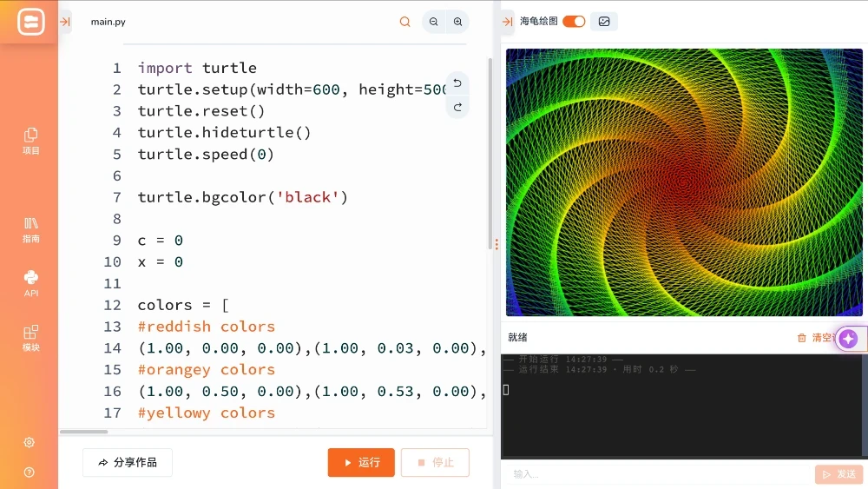Save the turtle canvas image icon

click(604, 22)
